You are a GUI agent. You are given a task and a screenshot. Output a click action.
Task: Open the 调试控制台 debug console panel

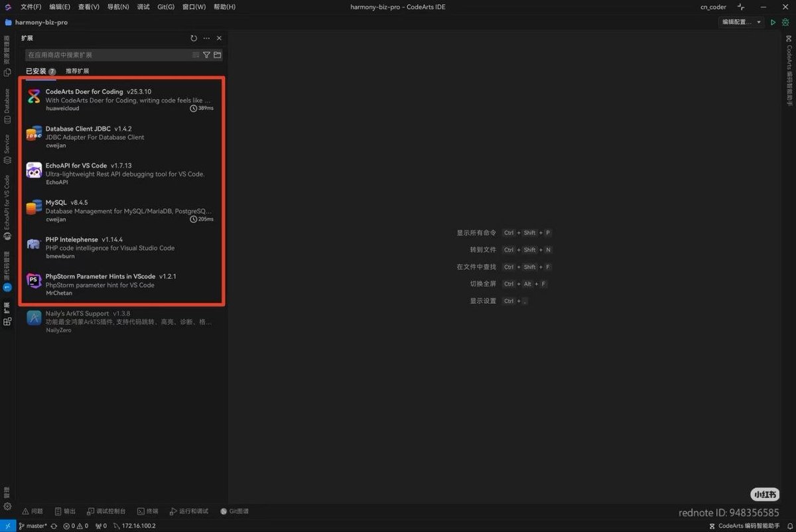point(106,511)
